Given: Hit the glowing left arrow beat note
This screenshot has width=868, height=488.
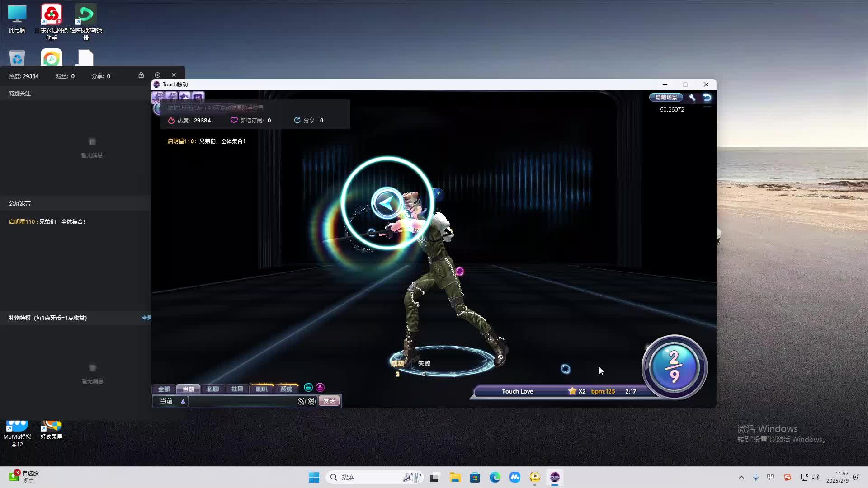Looking at the screenshot, I should click(x=387, y=203).
